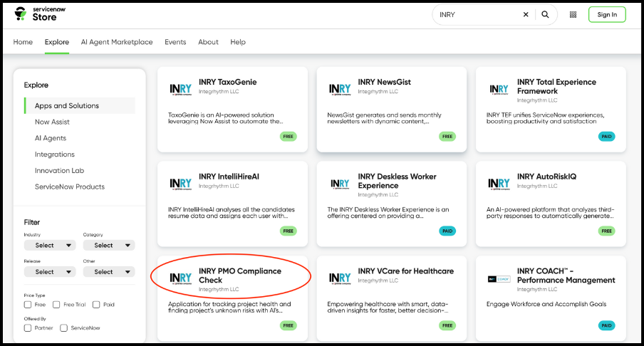Click FREE badge on PMO Compliance Check
Screen dimensions: 644x346
pos(289,325)
